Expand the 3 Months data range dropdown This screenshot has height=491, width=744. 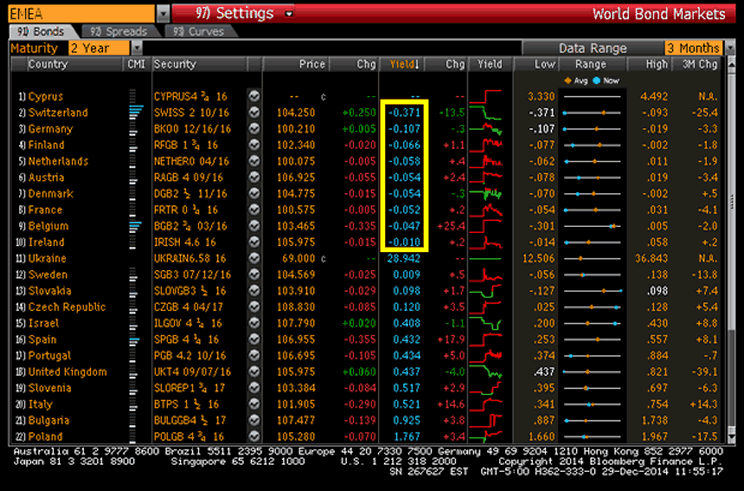(730, 48)
